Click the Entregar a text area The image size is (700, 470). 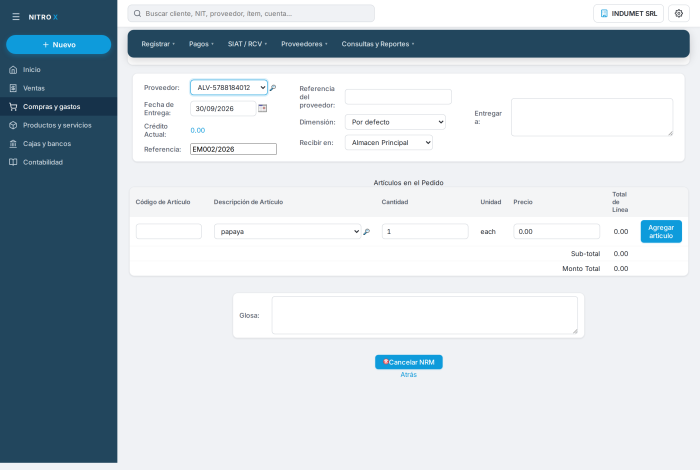(x=592, y=117)
